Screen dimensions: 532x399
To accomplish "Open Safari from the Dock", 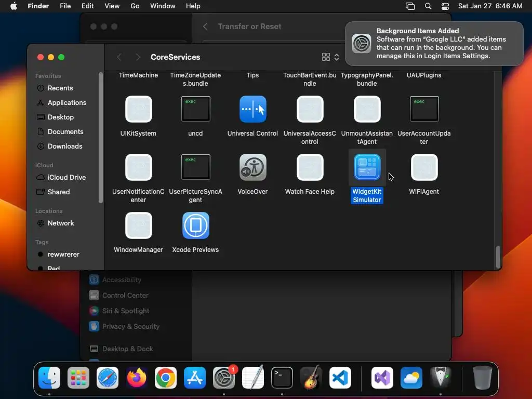I will click(x=108, y=378).
